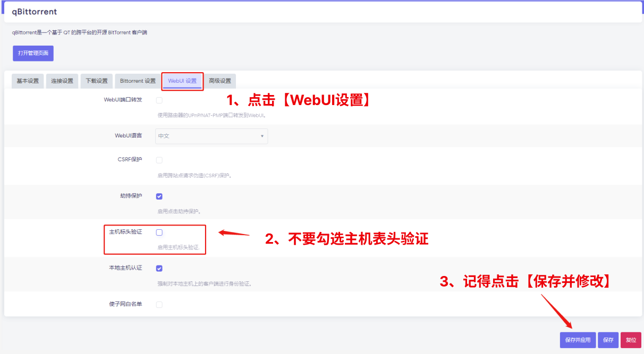
Task: Click the description starting with qBittorrent是一个基于
Action: 80,32
